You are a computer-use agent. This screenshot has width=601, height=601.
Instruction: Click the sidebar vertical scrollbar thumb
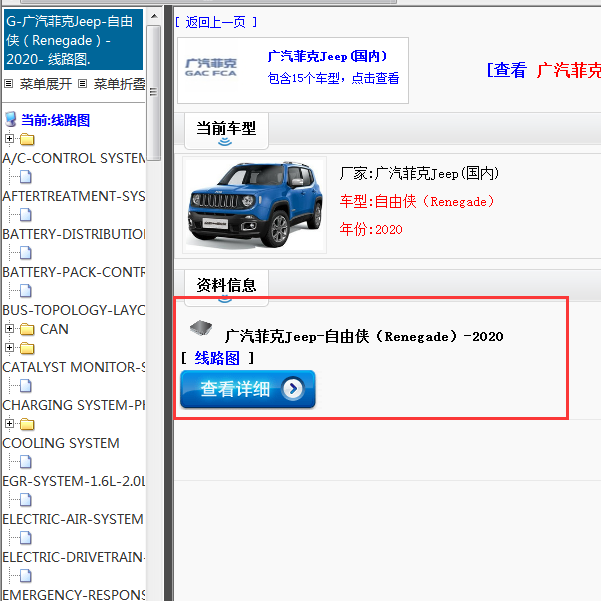(x=154, y=93)
